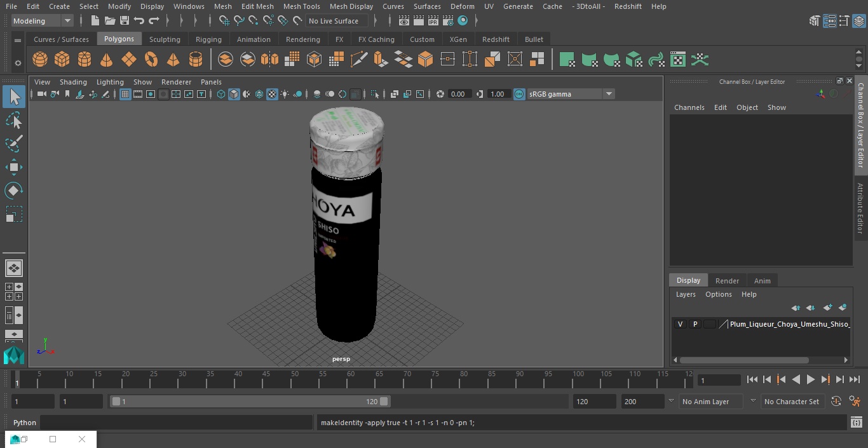Select the Move tool
The image size is (868, 448).
click(x=14, y=167)
